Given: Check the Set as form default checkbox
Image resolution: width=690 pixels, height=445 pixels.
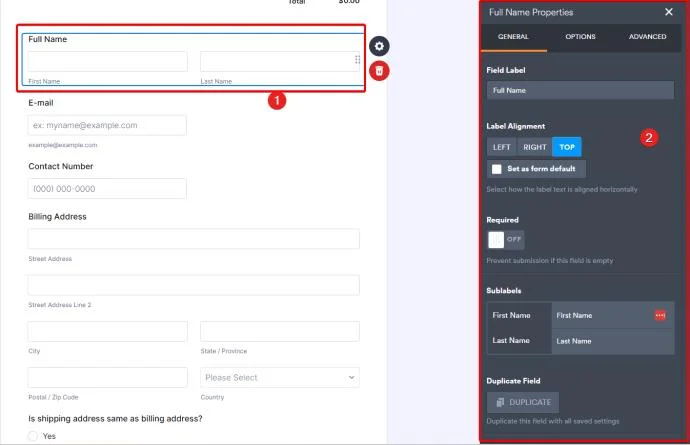Looking at the screenshot, I should pos(496,169).
